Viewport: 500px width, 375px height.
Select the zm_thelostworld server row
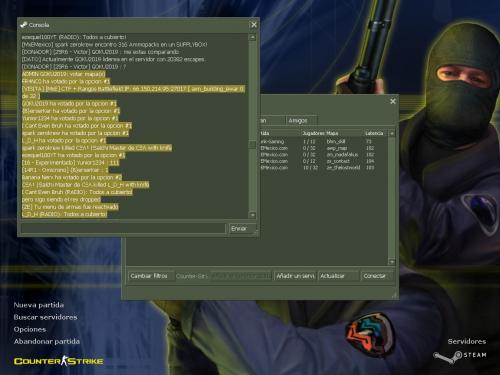tap(323, 168)
